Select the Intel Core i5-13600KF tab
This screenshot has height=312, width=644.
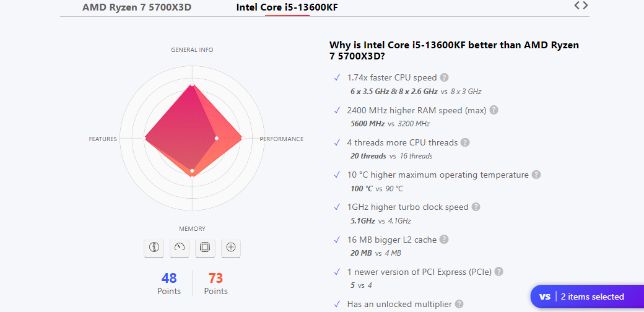(x=287, y=7)
